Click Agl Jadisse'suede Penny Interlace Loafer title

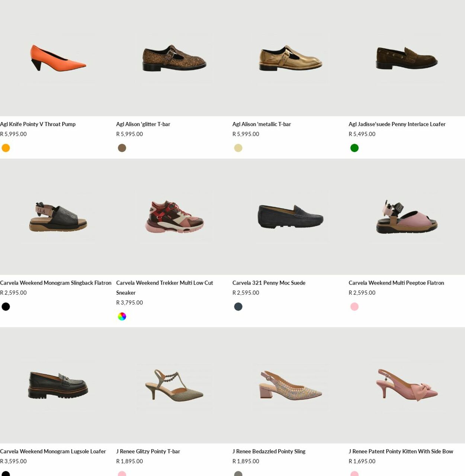(397, 124)
